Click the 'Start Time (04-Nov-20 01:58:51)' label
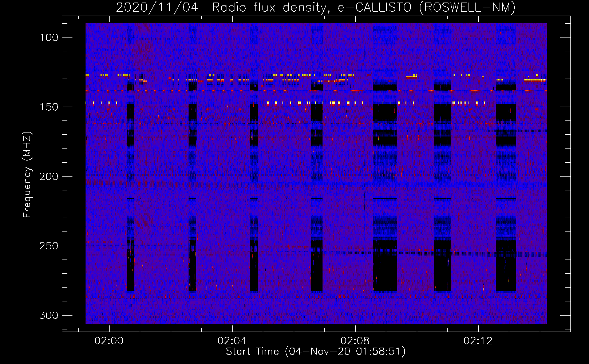Image resolution: width=589 pixels, height=364 pixels. tap(316, 352)
